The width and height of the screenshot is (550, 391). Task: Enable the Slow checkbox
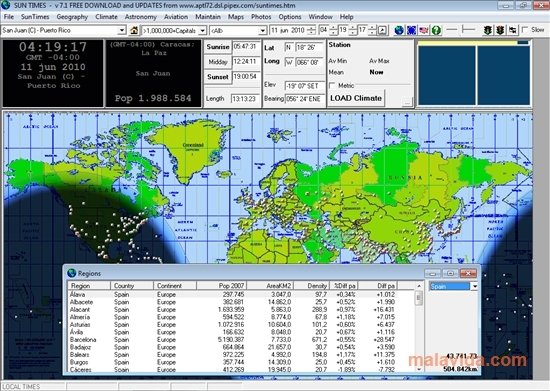(525, 30)
